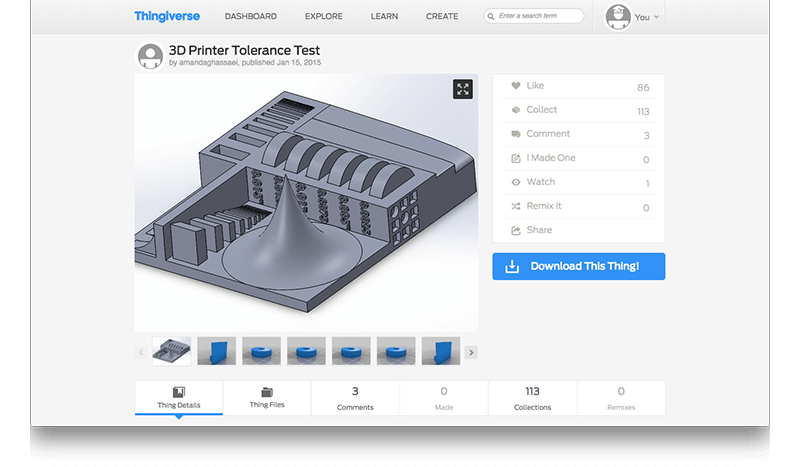Screen dimensions: 800x467
Task: Toggle the Watch eye icon
Action: pos(516,182)
